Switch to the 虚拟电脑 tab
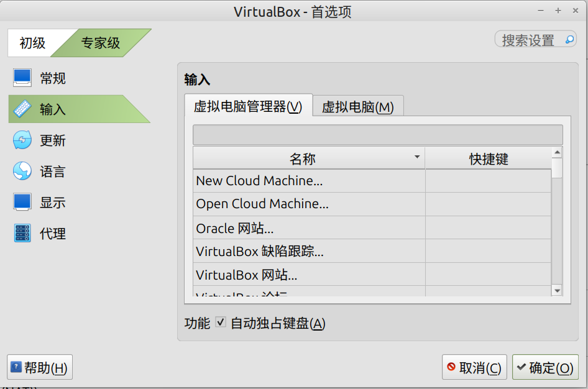588x389 pixels. [358, 107]
